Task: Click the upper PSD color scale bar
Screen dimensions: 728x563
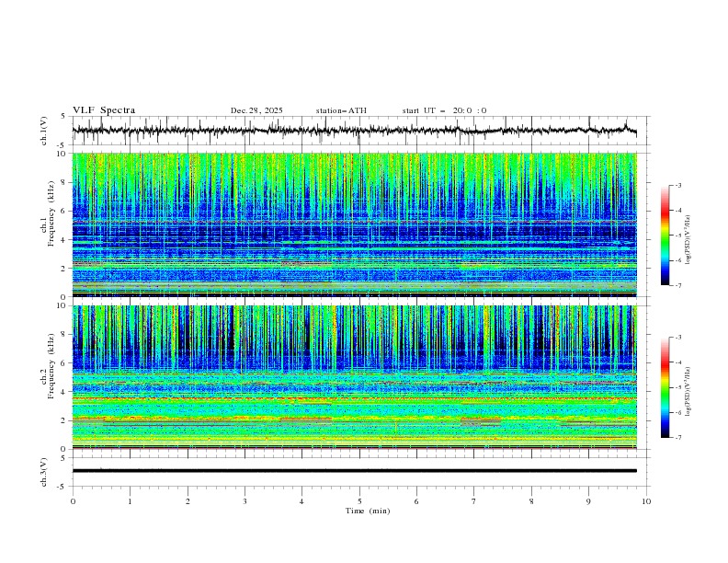Action: point(665,236)
